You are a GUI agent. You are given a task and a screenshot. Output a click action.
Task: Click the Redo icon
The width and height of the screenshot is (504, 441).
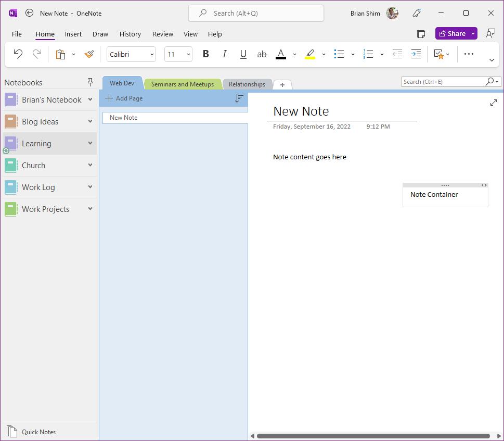[x=36, y=54]
